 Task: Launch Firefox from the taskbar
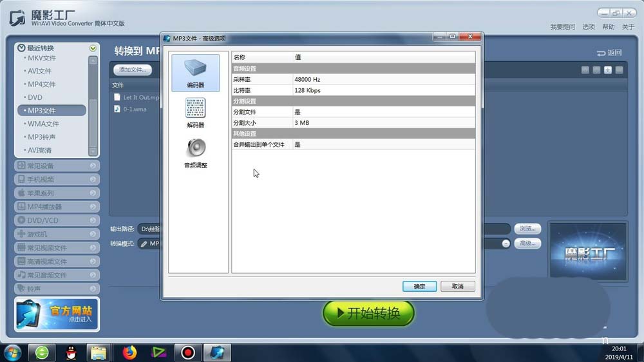tap(129, 352)
